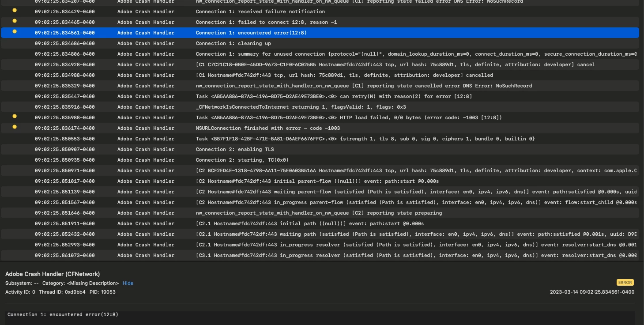644x325 pixels.
Task: Click "Adobe Crash Handler" process cell in the 09:02:25.834686 row
Action: (146, 43)
